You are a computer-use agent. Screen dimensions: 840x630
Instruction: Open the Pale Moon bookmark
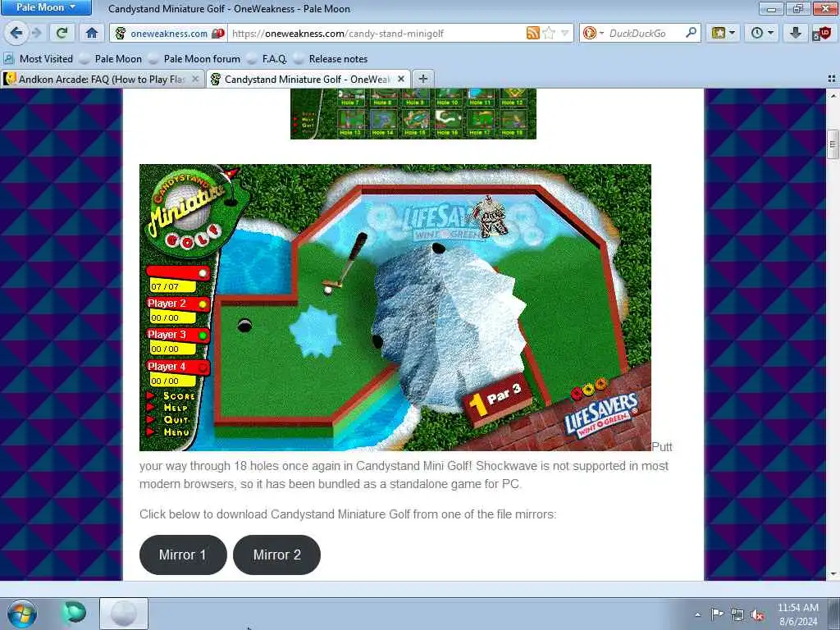tap(111, 59)
